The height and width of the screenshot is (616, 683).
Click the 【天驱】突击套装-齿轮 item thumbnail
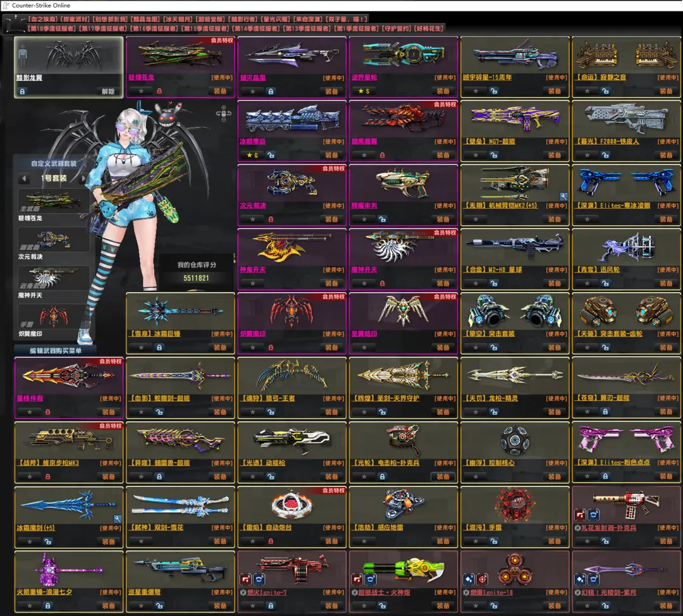[626, 311]
